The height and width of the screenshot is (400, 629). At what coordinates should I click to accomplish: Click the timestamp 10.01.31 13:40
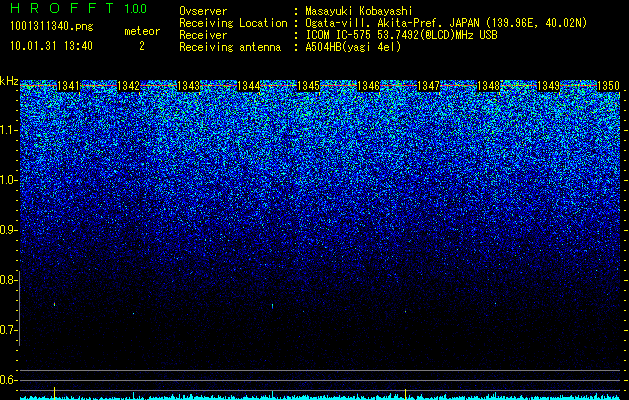pos(51,46)
